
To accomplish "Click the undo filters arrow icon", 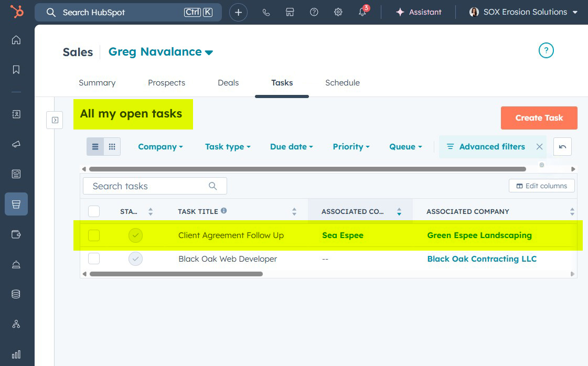I will point(562,147).
